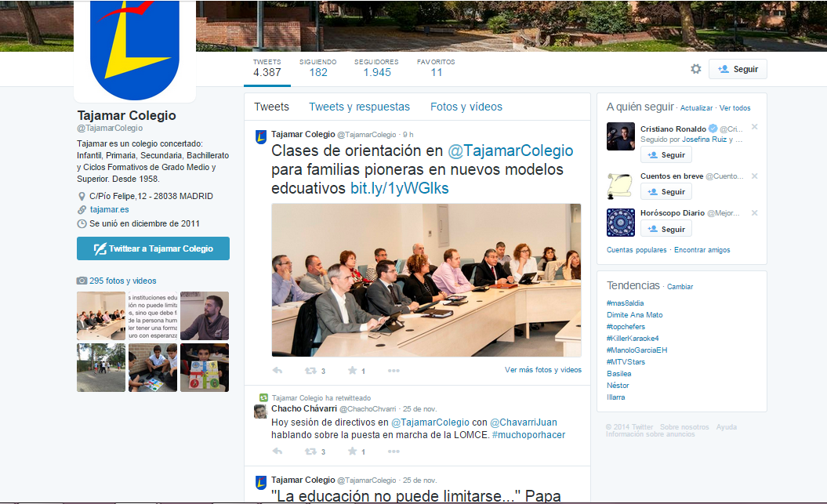
Task: Click the link icon next to tajamar.es
Action: tap(82, 210)
